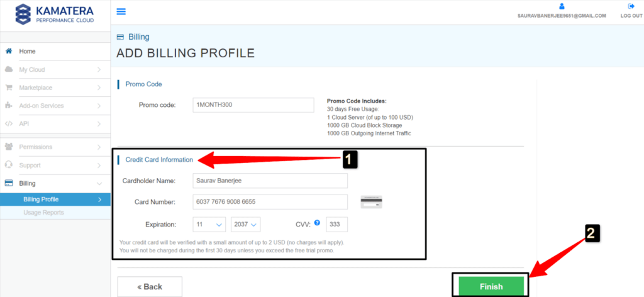Click the Billing card icon in sidebar
Image resolution: width=644 pixels, height=297 pixels.
click(x=9, y=183)
